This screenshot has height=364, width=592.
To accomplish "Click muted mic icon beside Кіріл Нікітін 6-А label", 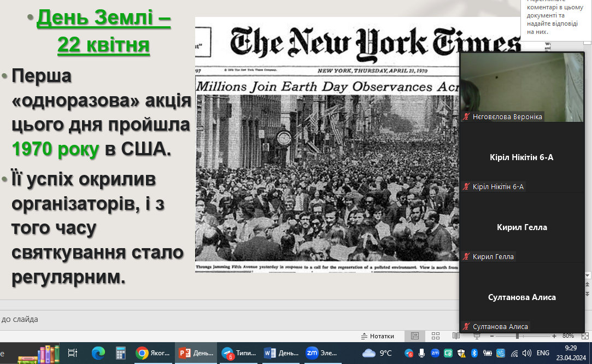I will coord(467,186).
